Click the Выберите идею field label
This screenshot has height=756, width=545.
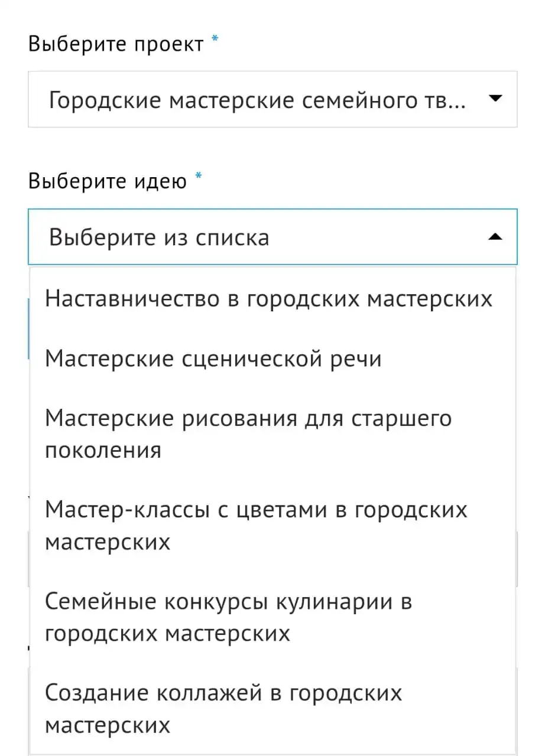(x=108, y=181)
